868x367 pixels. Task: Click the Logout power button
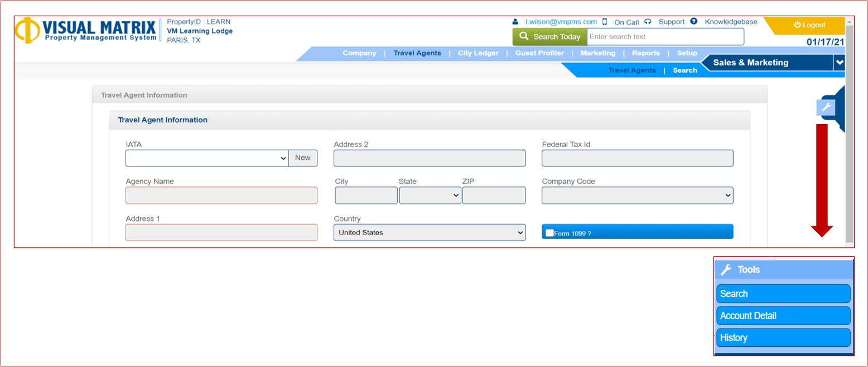click(x=809, y=25)
